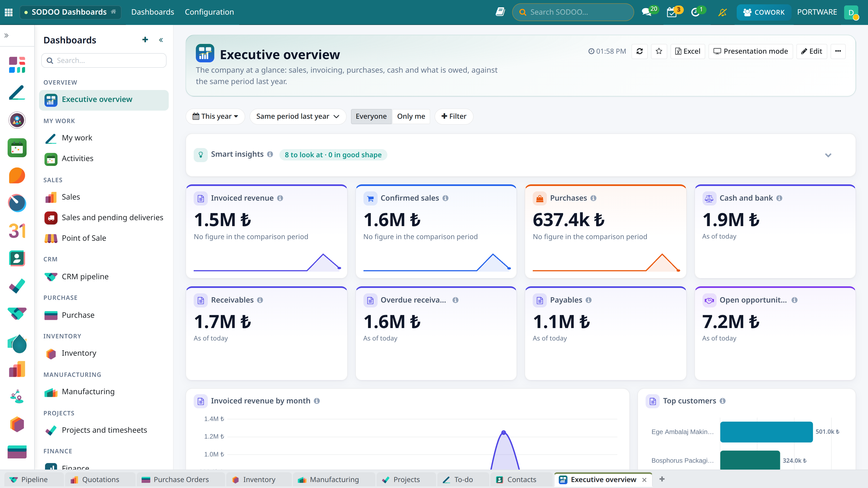
Task: Select the Everyone filter toggle
Action: [x=371, y=116]
